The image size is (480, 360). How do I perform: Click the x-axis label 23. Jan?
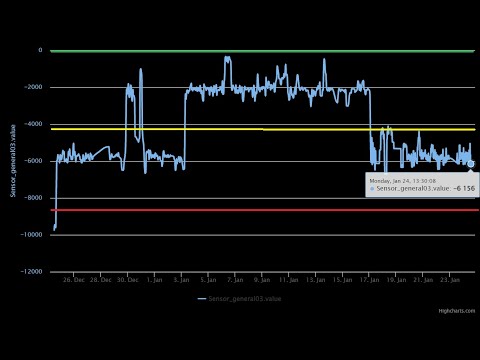pyautogui.click(x=450, y=280)
